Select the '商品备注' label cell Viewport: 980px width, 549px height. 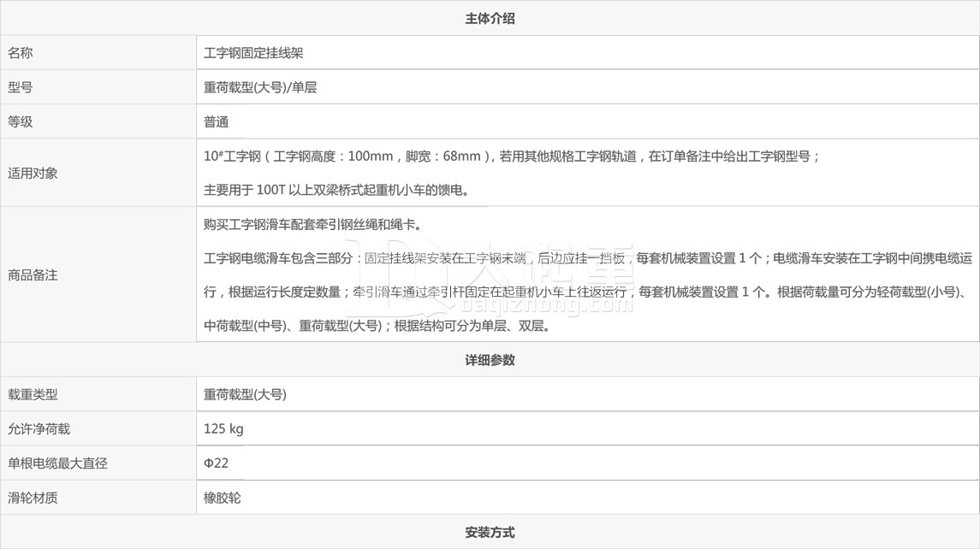point(98,274)
